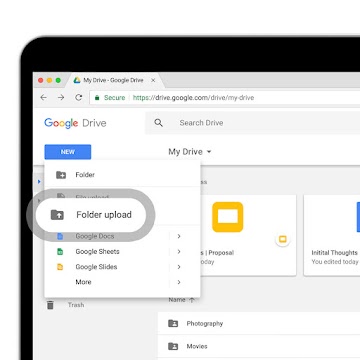This screenshot has height=360, width=360.
Task: Open the Initial Thoughts file card
Action: (x=332, y=235)
